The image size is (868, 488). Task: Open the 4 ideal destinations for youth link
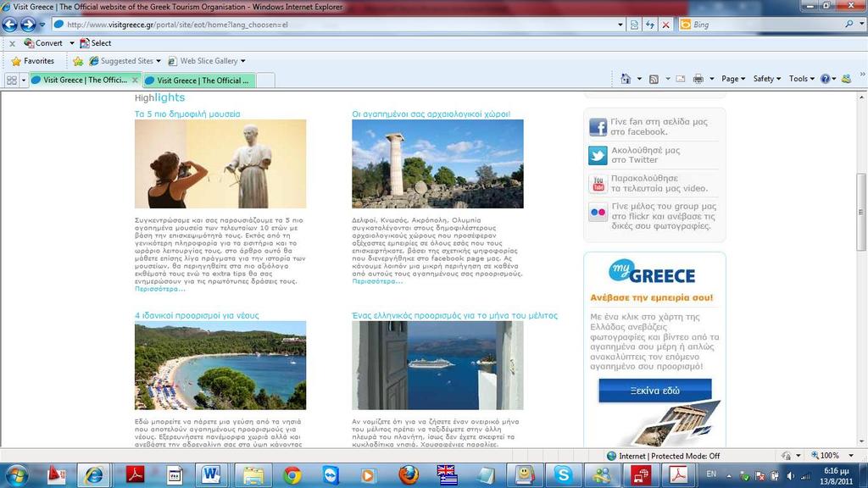[197, 315]
